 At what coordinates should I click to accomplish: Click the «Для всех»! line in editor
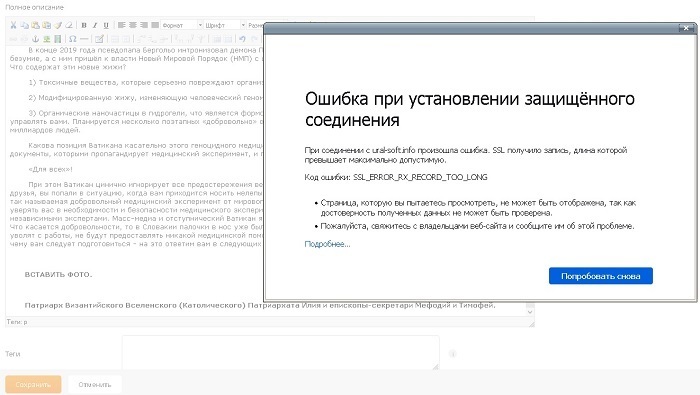pyautogui.click(x=50, y=170)
